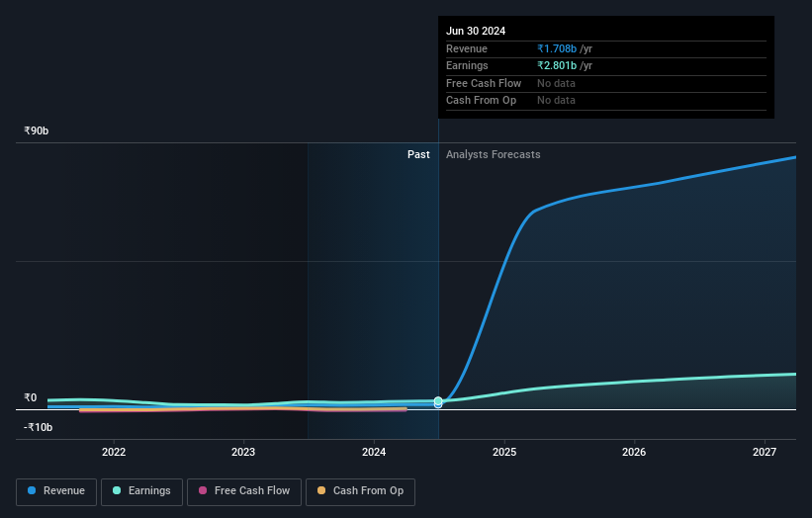812x518 pixels.
Task: Click the 2023 x-axis label
Action: click(243, 453)
